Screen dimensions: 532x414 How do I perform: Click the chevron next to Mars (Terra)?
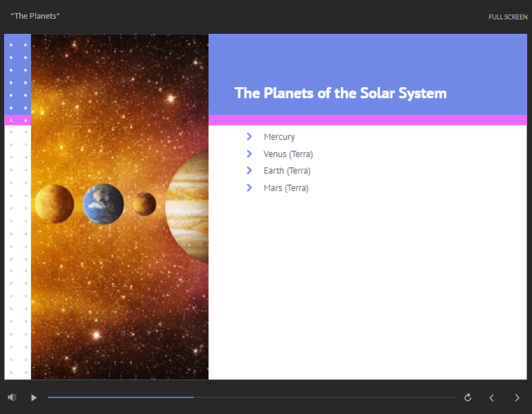249,188
